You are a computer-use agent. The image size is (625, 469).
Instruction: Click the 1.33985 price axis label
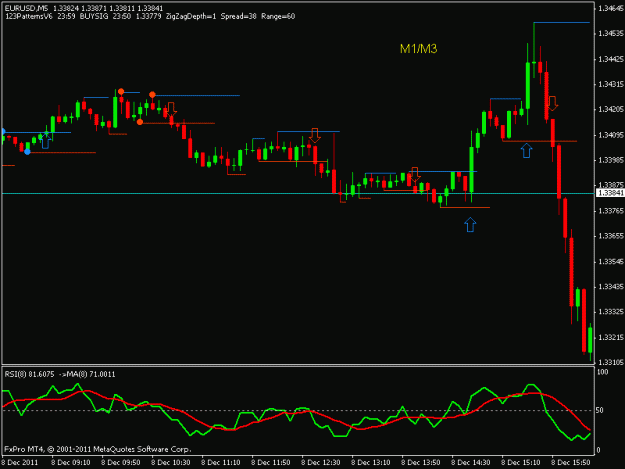611,160
